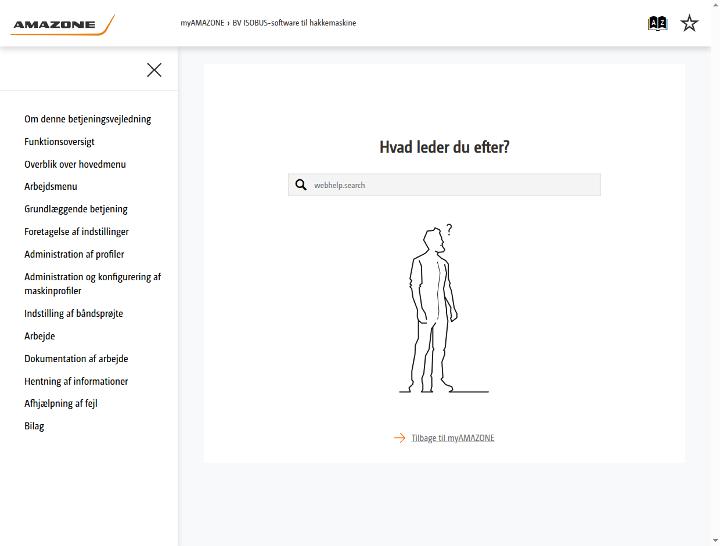
Task: Open Dokumentation af arbejde
Action: 76,358
